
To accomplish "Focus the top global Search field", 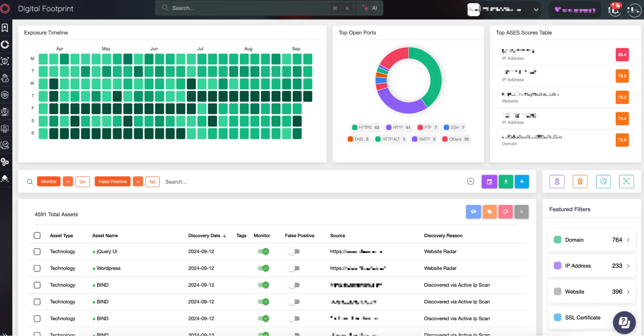I will (255, 8).
